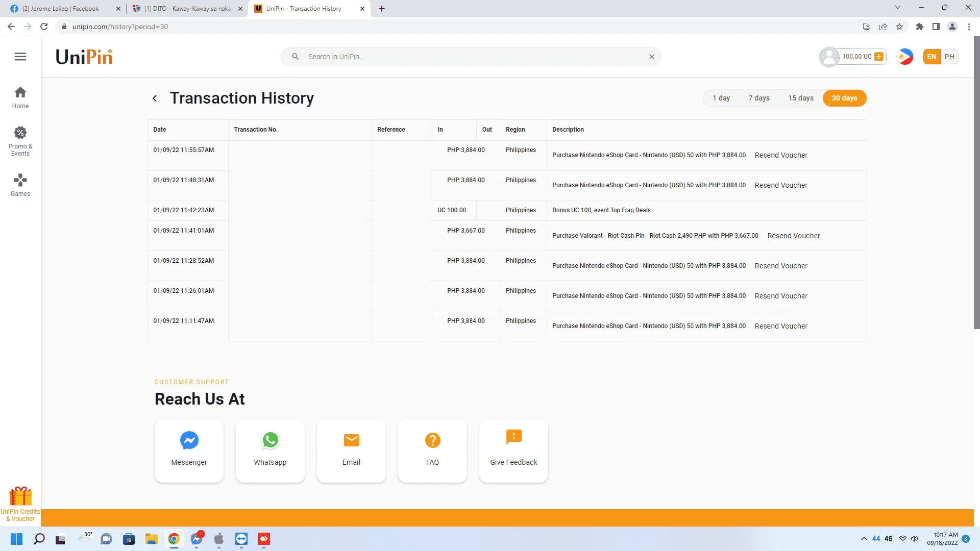
Task: Open the hamburger menu in the sidebar
Action: coord(20,57)
